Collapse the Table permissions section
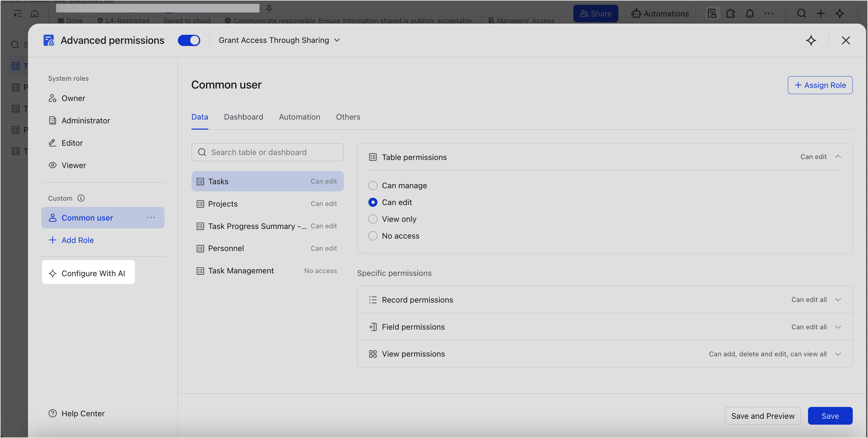The height and width of the screenshot is (438, 868). pyautogui.click(x=838, y=157)
